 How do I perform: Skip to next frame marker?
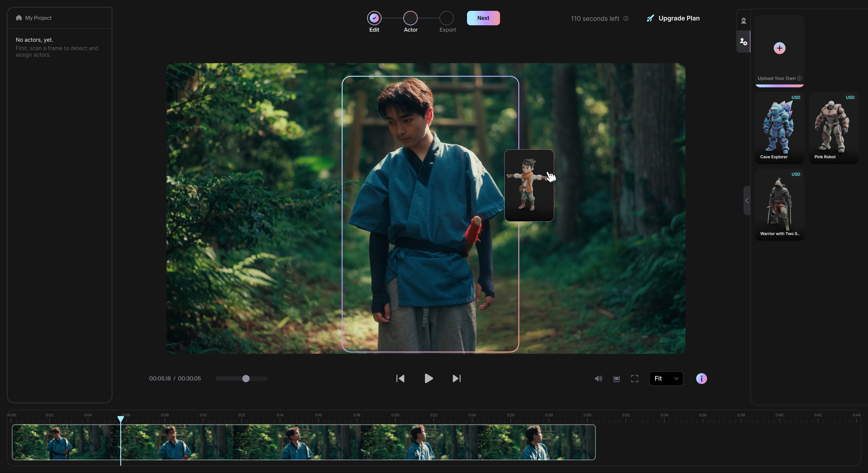[x=457, y=378]
